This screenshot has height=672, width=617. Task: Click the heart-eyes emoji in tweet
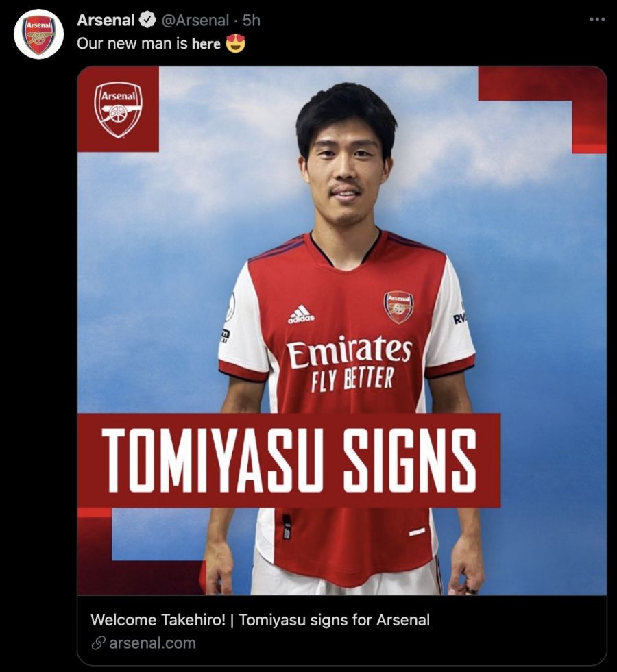point(236,43)
